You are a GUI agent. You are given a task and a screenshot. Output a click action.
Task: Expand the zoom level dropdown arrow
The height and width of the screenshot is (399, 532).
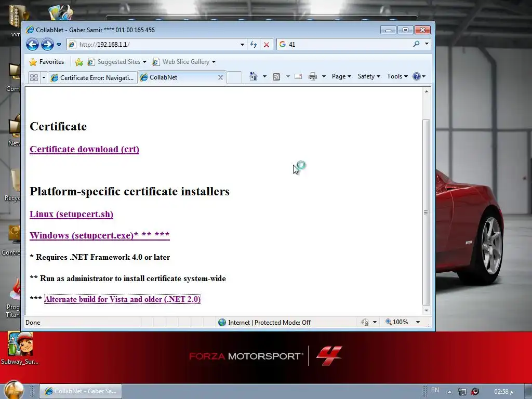click(418, 322)
